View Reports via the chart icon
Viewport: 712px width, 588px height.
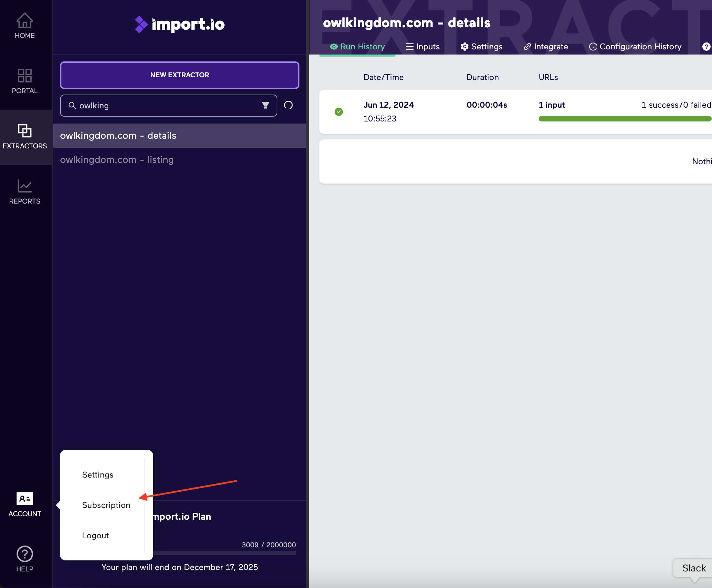(x=24, y=186)
